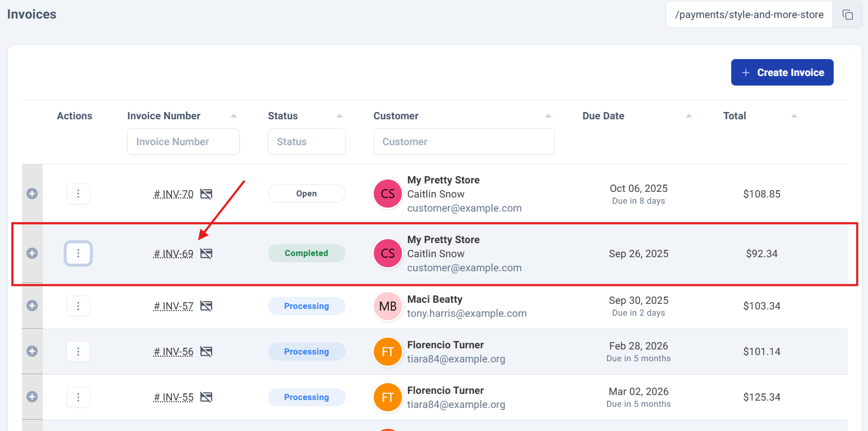Click the Processing badge for INV-55

coord(307,397)
